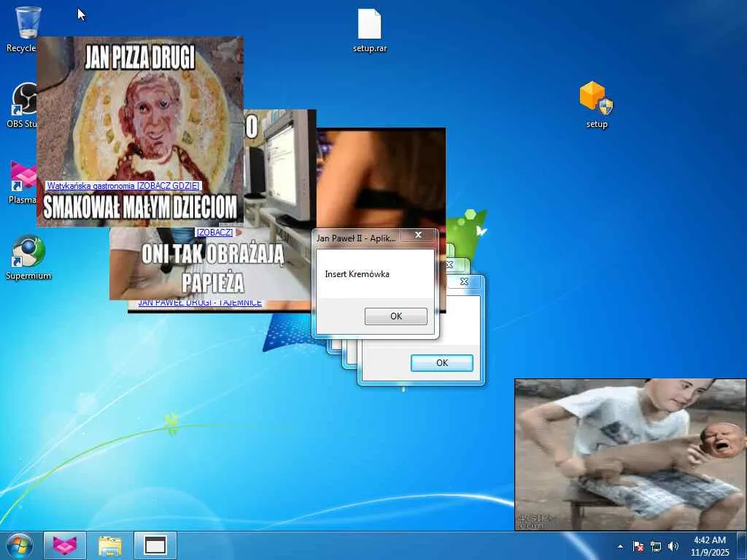Image resolution: width=747 pixels, height=560 pixels.
Task: Click the Insert Kremówka message text
Action: click(x=357, y=274)
